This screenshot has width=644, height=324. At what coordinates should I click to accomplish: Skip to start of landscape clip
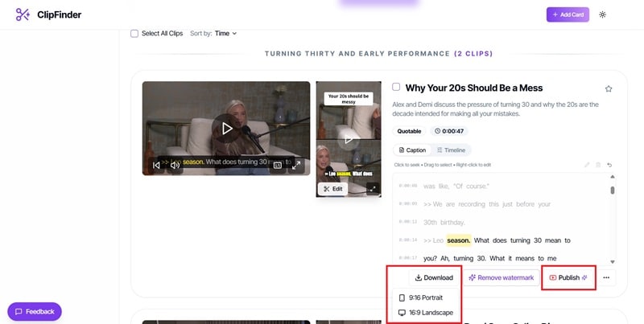[156, 165]
